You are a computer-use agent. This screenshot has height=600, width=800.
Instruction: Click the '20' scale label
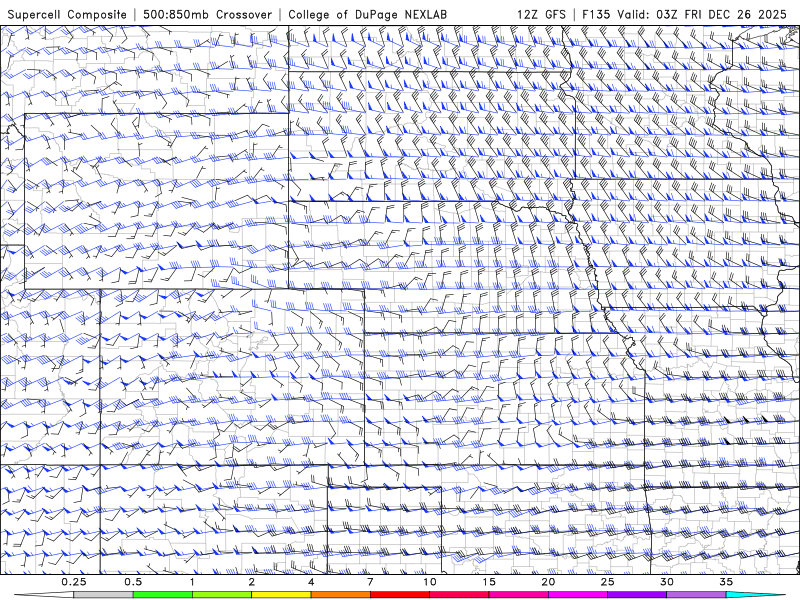coord(548,582)
